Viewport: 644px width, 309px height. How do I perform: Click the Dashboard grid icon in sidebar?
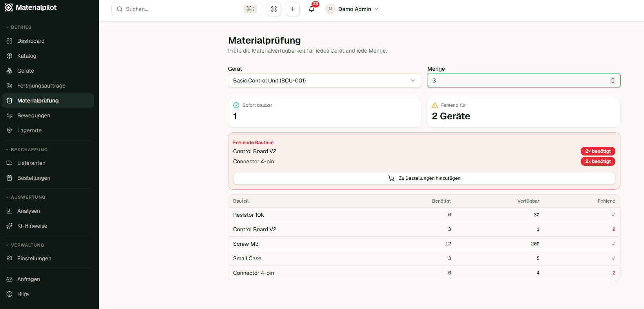point(9,41)
